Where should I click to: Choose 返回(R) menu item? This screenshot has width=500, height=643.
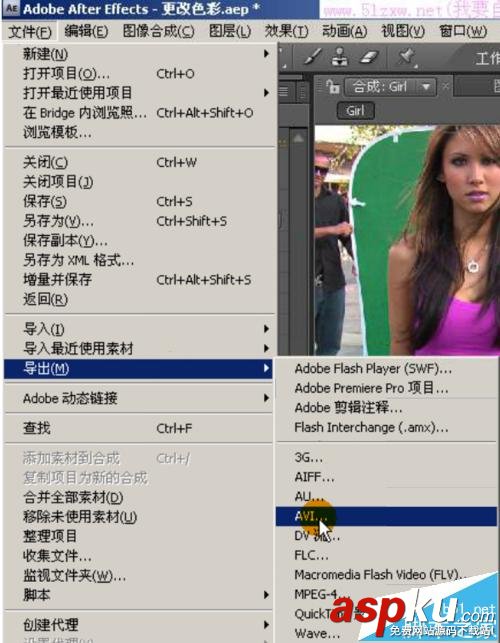[138, 299]
